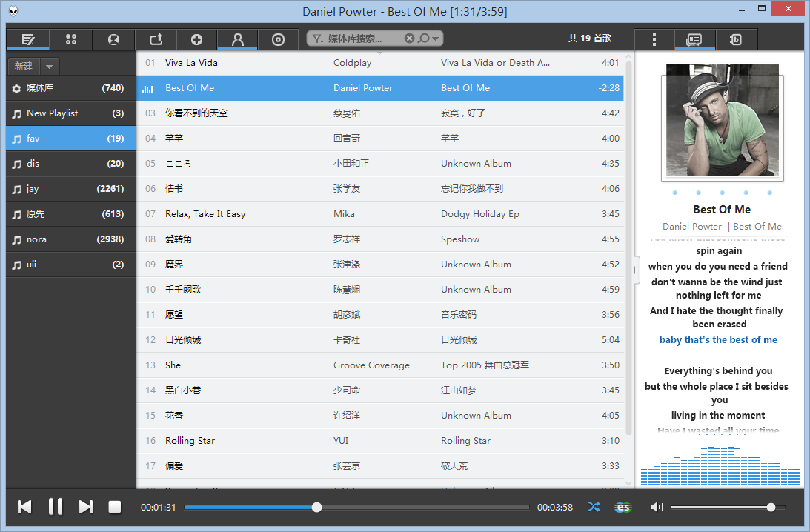The width and height of the screenshot is (810, 532).
Task: Enable shuffle playback mode
Action: pyautogui.click(x=593, y=507)
